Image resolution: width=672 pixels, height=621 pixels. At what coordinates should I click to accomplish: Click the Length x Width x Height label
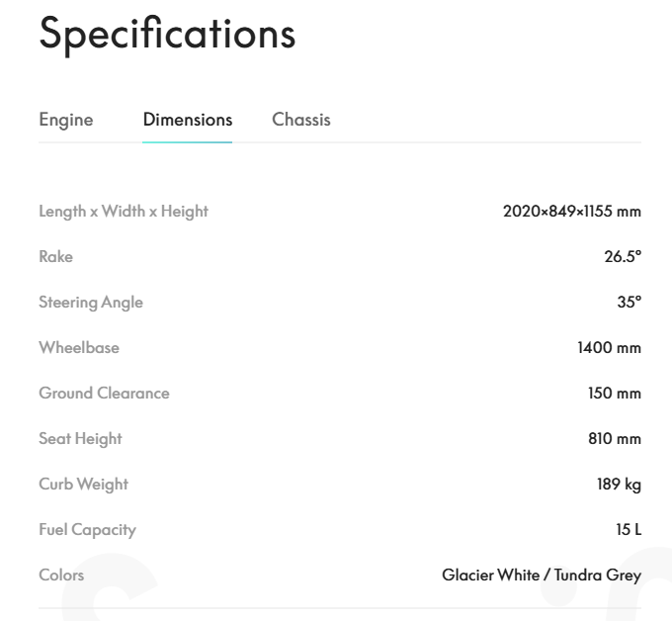[x=124, y=211]
